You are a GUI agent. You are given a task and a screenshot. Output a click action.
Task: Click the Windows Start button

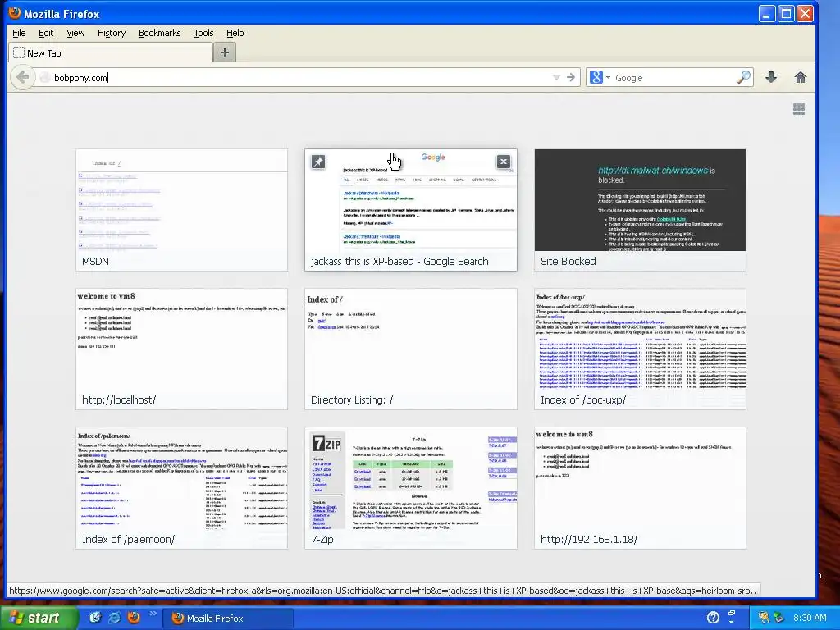(38, 618)
